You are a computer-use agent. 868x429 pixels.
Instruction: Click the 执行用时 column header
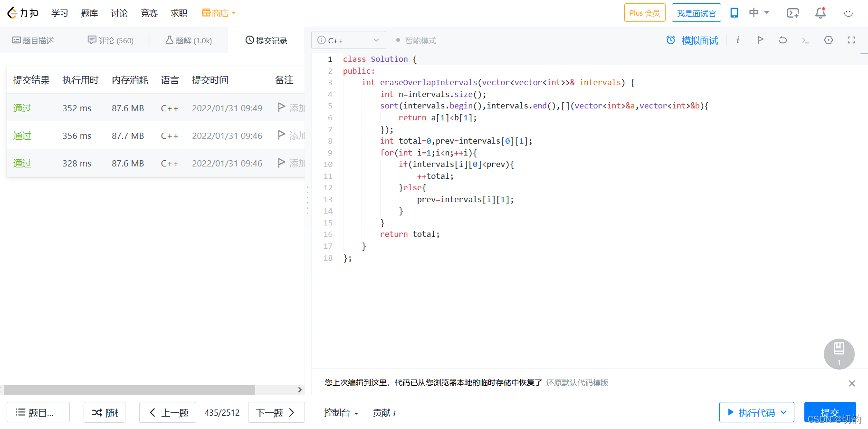80,80
